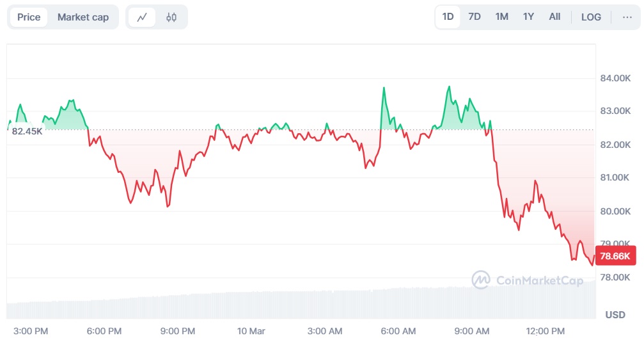Image resolution: width=644 pixels, height=340 pixels.
Task: Select the Price tab
Action: coord(29,17)
